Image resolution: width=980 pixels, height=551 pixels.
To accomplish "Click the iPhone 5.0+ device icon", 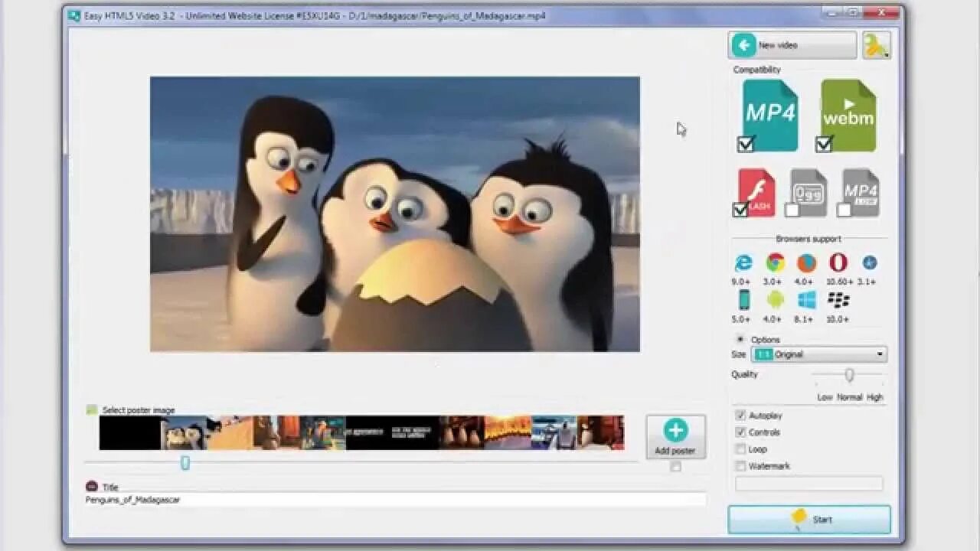I will tap(744, 300).
